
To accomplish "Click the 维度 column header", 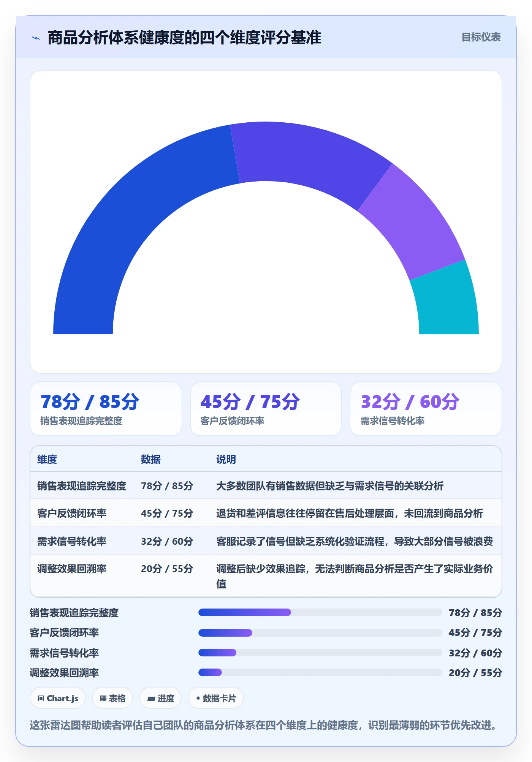I will [x=47, y=459].
